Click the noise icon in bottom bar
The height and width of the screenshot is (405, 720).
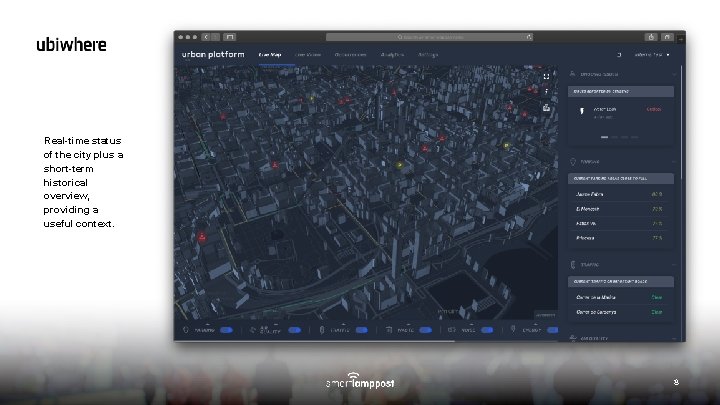pos(452,330)
